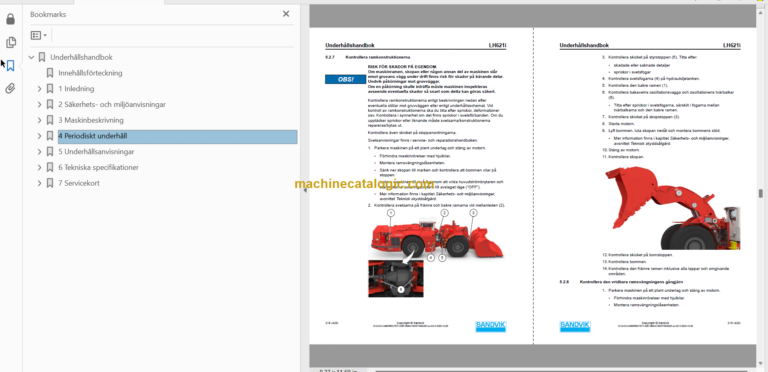768x372 pixels.
Task: Click the Sandvik logo on left page
Action: [x=490, y=326]
